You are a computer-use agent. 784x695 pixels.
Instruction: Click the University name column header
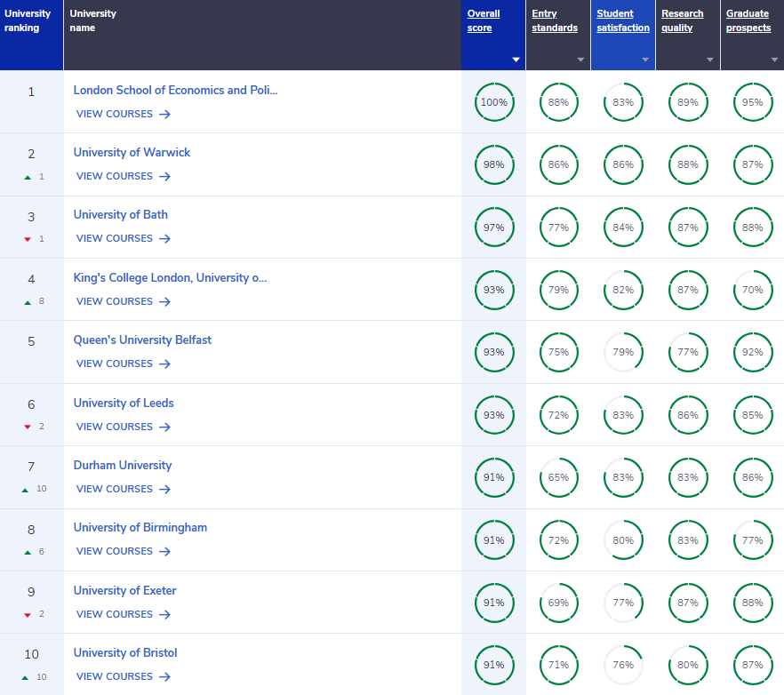pyautogui.click(x=262, y=35)
